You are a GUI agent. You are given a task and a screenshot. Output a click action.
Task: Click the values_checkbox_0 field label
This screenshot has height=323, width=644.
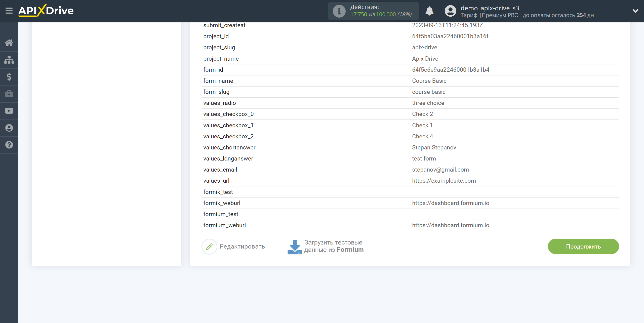click(x=228, y=114)
